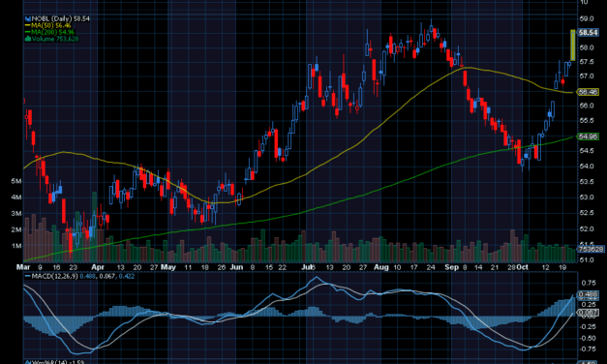Click the -0.75 MACD axis label
607x364 pixels.
[x=588, y=349]
